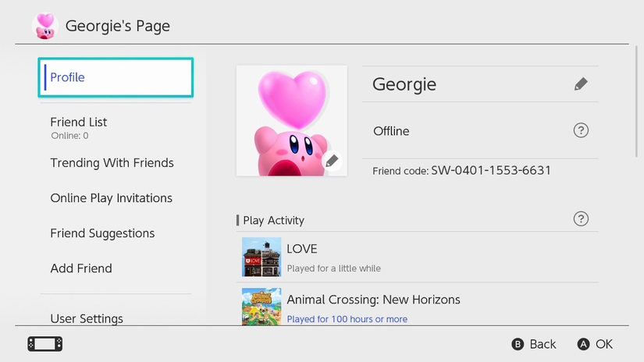
Task: Open help icon beside Offline status
Action: pyautogui.click(x=580, y=130)
